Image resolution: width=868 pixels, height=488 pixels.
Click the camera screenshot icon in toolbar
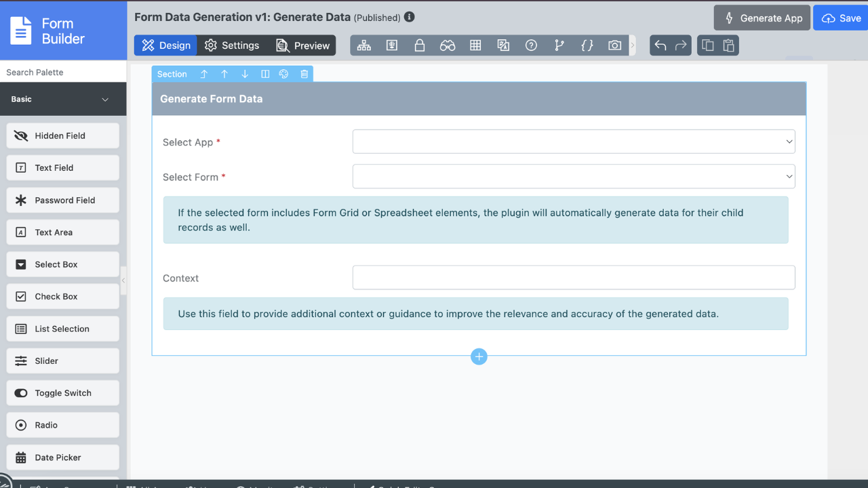(614, 45)
